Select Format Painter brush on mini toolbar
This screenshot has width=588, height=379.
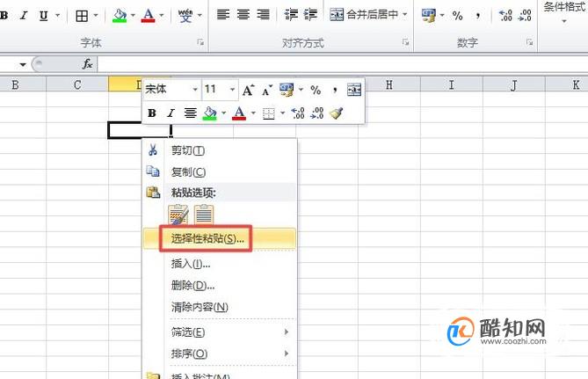pyautogui.click(x=337, y=113)
